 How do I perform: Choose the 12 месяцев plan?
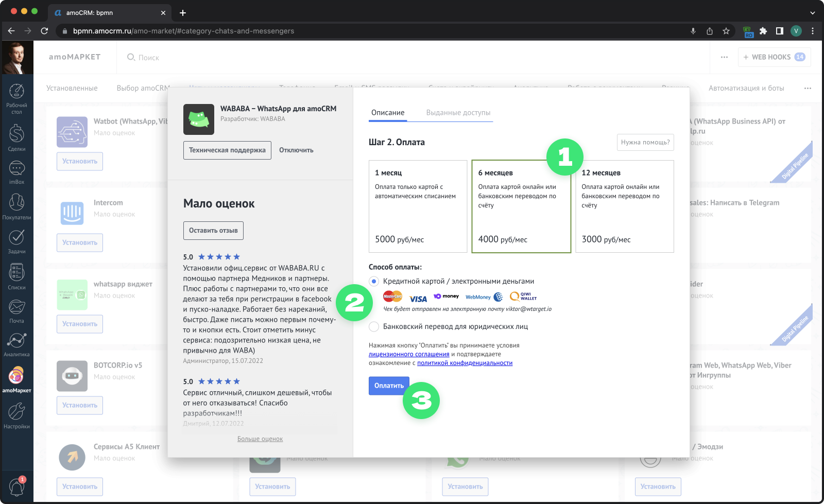[625, 206]
